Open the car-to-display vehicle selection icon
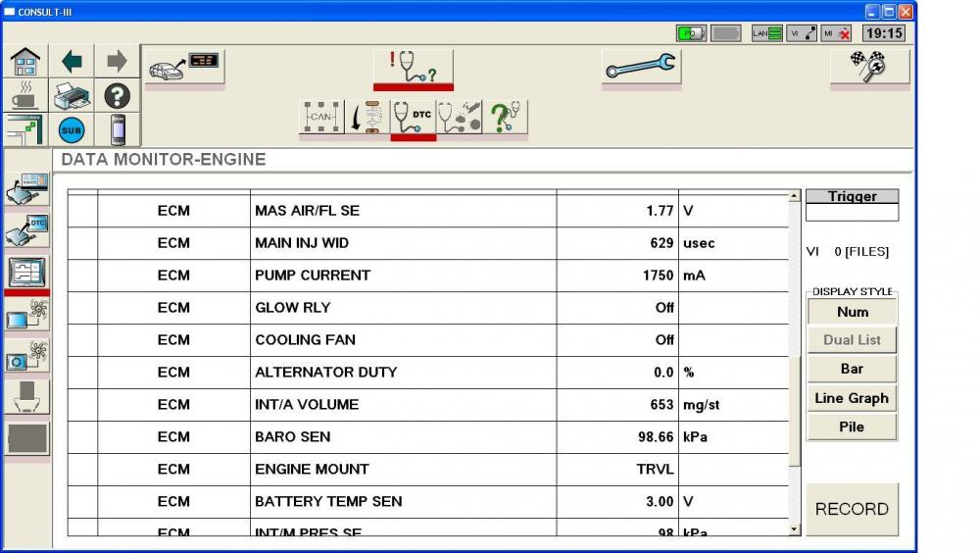 point(184,67)
